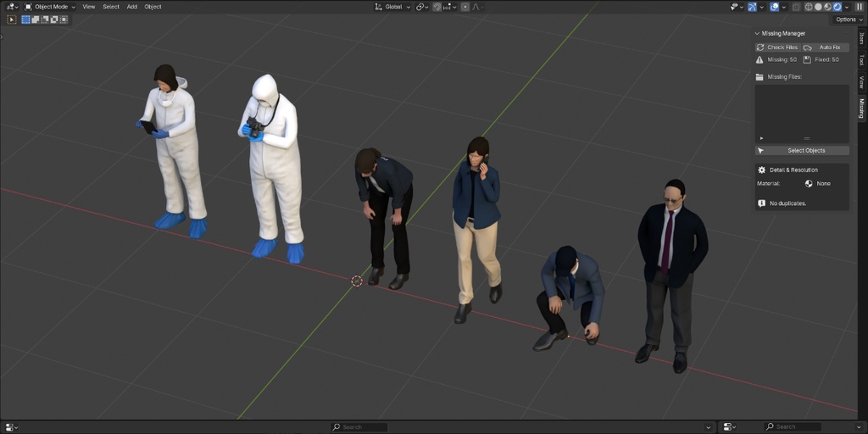Screen dimensions: 868x434
Task: Switch to wireframe shading
Action: 809,7
